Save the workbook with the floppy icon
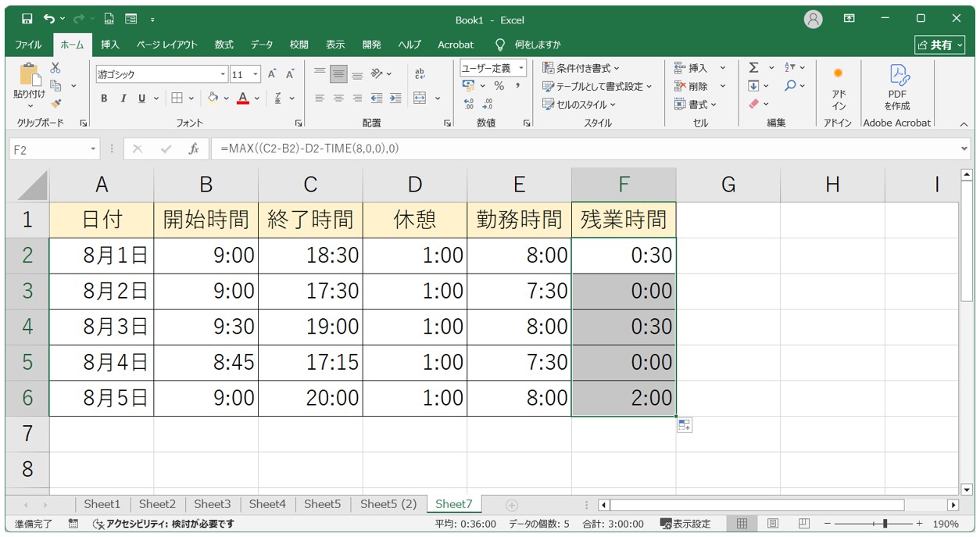Image resolution: width=980 pixels, height=537 pixels. click(27, 19)
